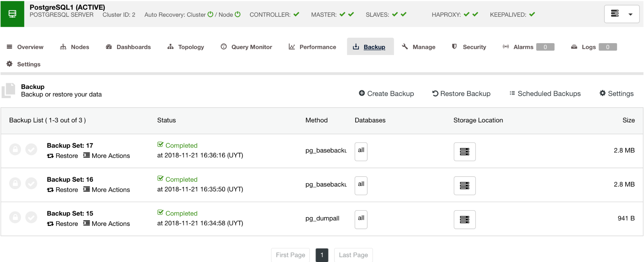
Task: Click the pg_dumpall method text
Action: (322, 218)
